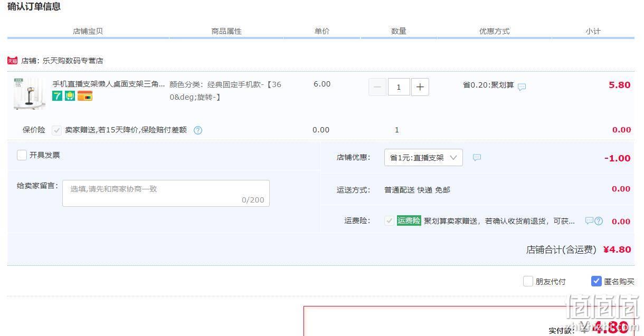The width and height of the screenshot is (644, 336).
Task: Click the 省0.20:聚划算 discount text
Action: pyautogui.click(x=488, y=85)
